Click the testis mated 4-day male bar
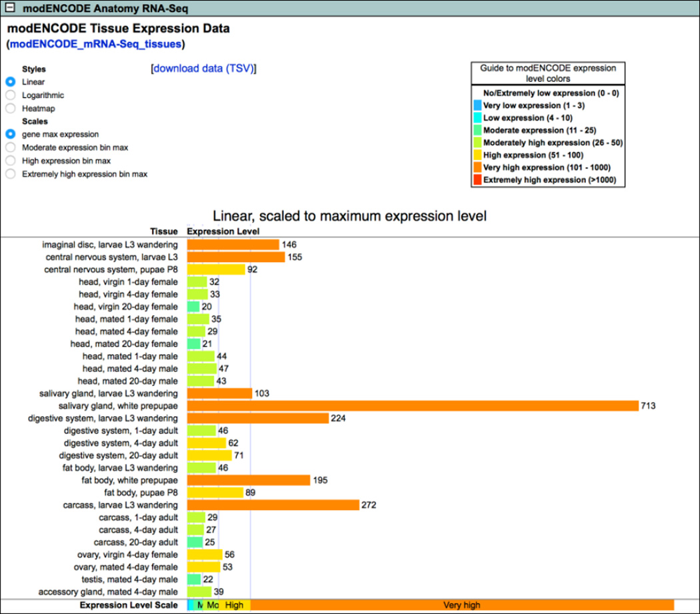 pyautogui.click(x=194, y=579)
